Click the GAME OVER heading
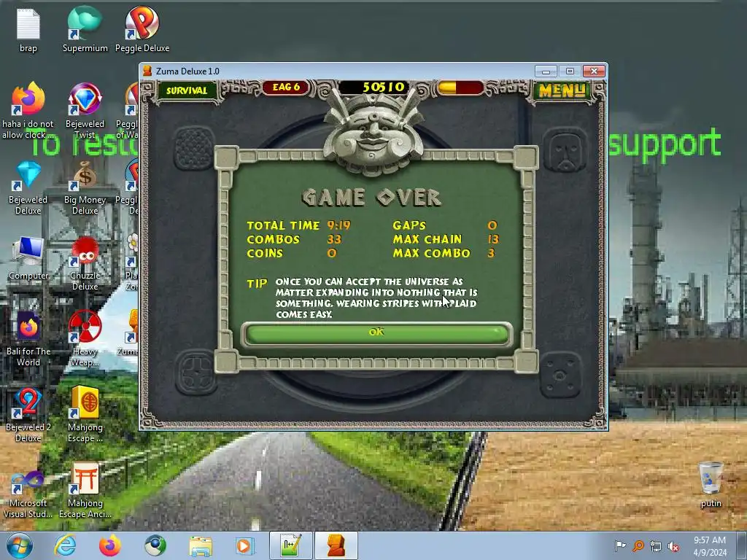747x560 pixels. [x=371, y=198]
